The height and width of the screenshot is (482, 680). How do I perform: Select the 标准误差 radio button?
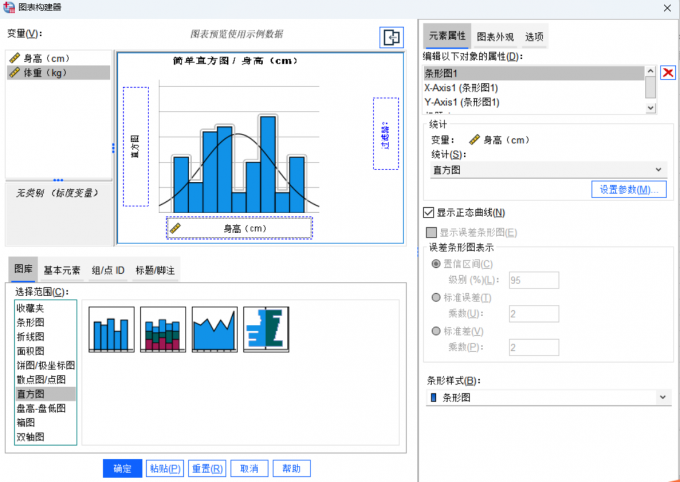[x=436, y=298]
